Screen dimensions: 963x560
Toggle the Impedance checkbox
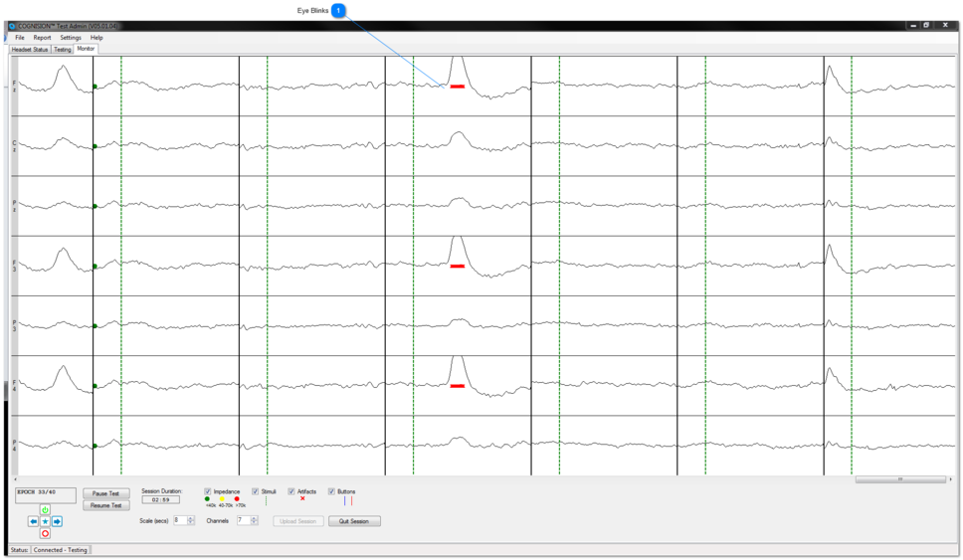point(208,491)
